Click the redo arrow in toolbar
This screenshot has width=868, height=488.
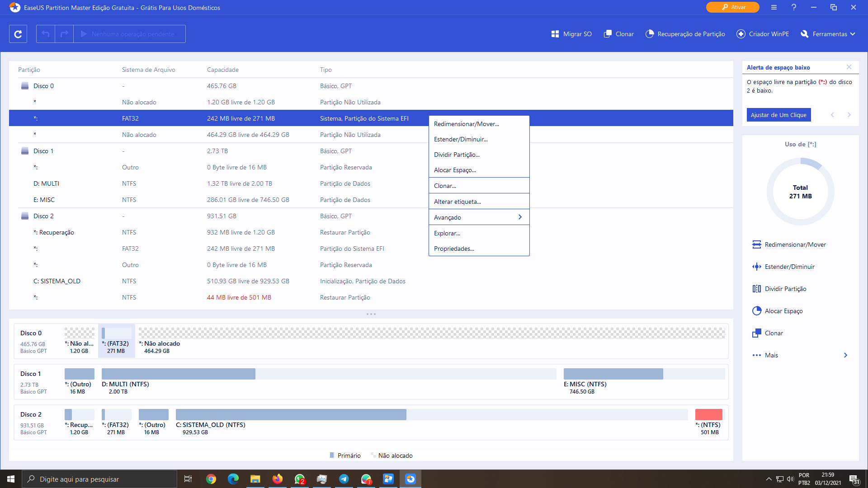point(64,34)
